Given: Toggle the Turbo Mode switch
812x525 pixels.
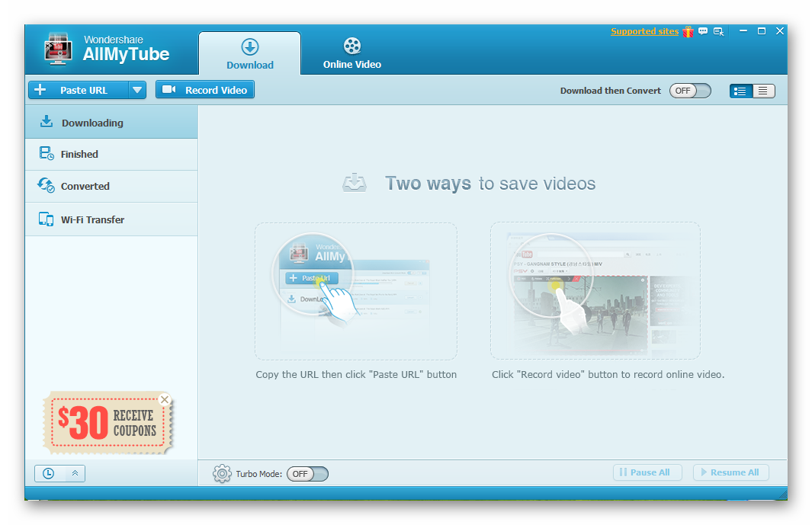Looking at the screenshot, I should click(x=307, y=474).
